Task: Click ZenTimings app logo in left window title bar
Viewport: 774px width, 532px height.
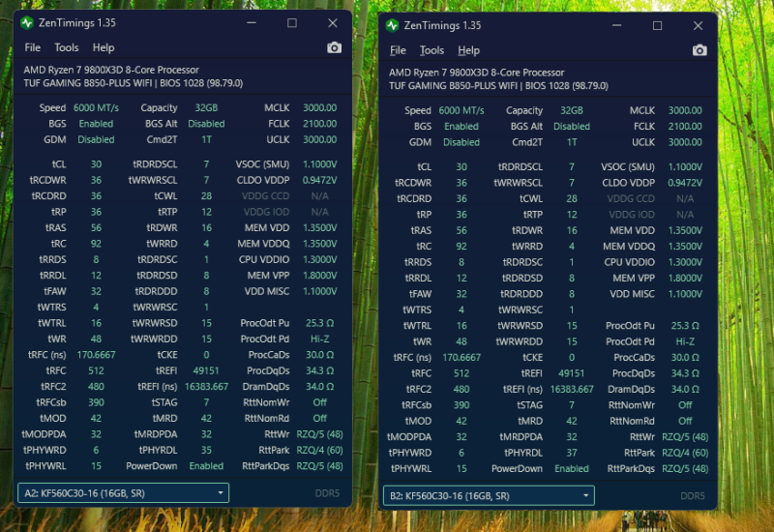Action: pos(27,22)
